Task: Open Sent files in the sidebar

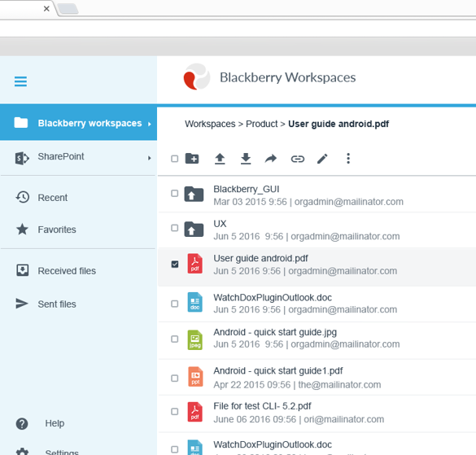Action: coord(57,304)
